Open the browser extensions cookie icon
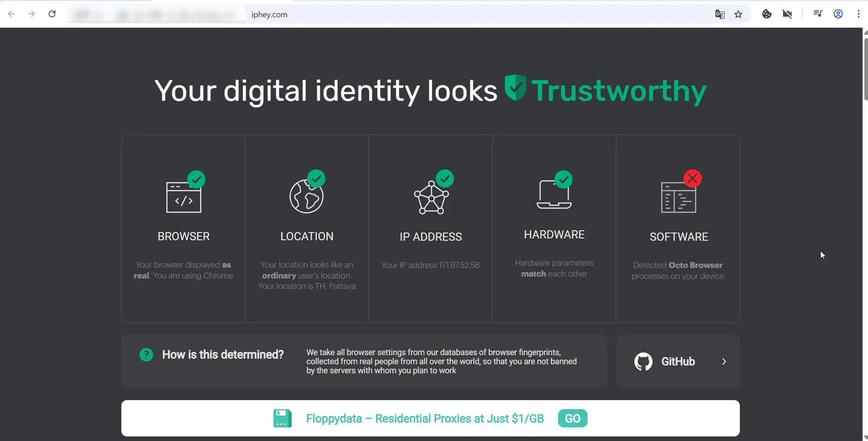 click(x=767, y=14)
